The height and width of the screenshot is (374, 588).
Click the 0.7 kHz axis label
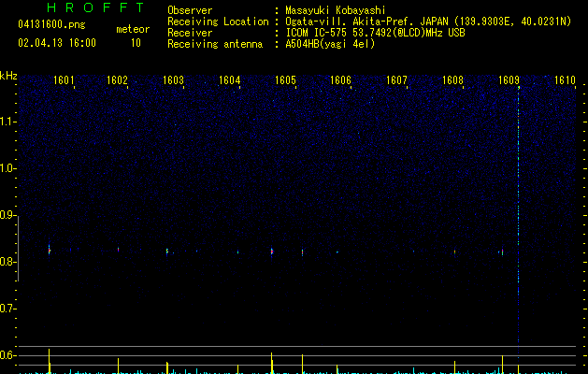7,309
